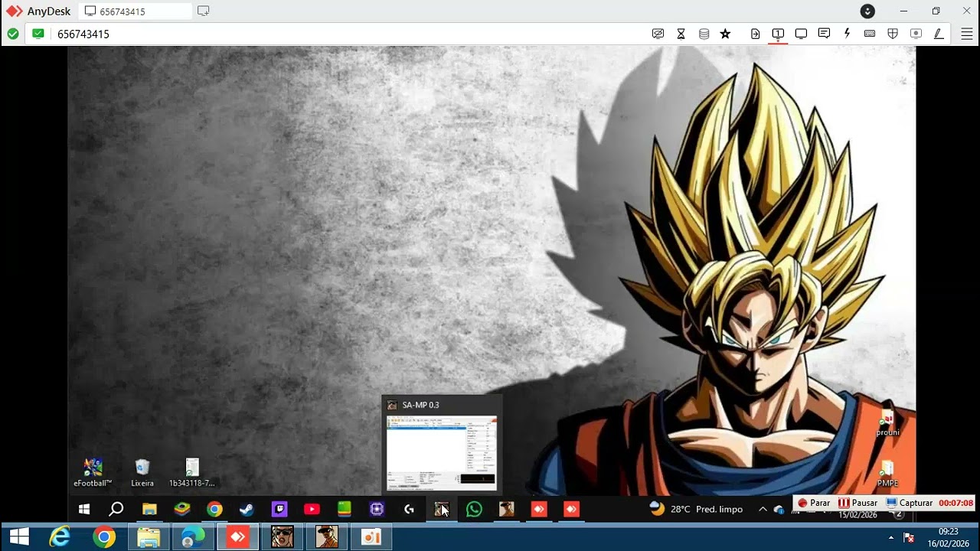The width and height of the screenshot is (980, 551).
Task: Click the local tray flag icon with red X
Action: coord(909,537)
